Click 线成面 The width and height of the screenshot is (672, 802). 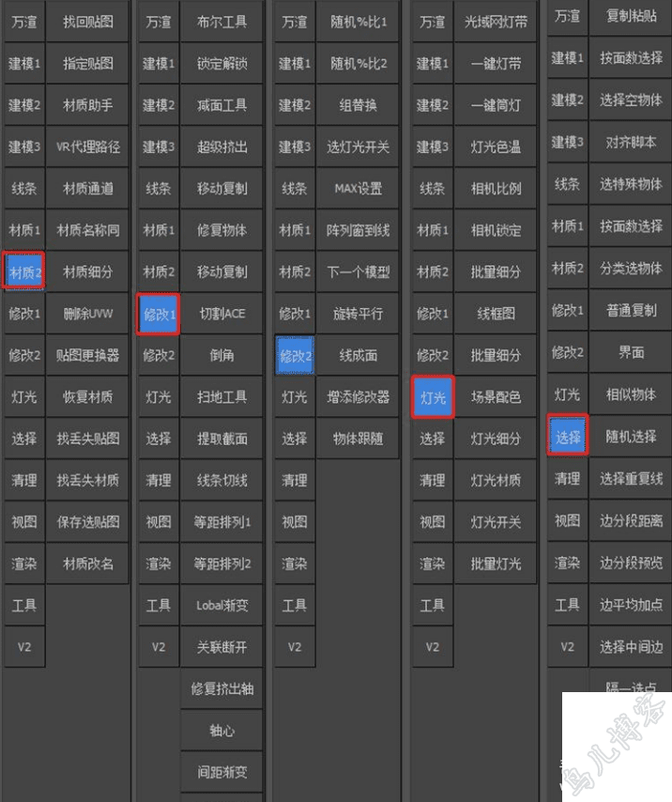coord(358,356)
